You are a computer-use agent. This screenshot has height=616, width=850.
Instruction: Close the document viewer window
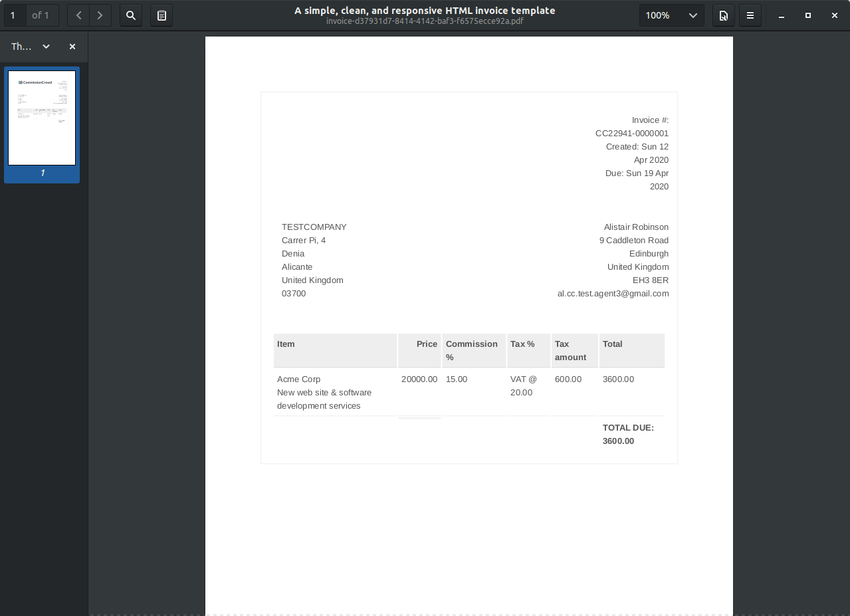pyautogui.click(x=835, y=15)
